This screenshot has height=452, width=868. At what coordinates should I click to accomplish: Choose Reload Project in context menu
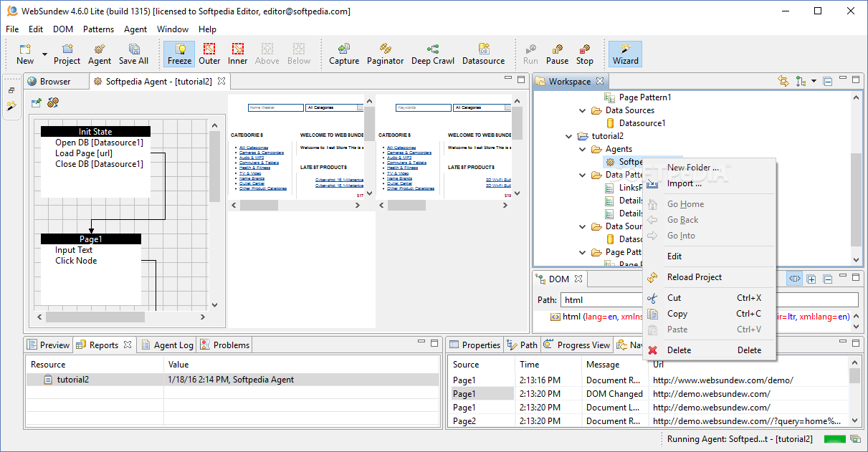pyautogui.click(x=709, y=277)
